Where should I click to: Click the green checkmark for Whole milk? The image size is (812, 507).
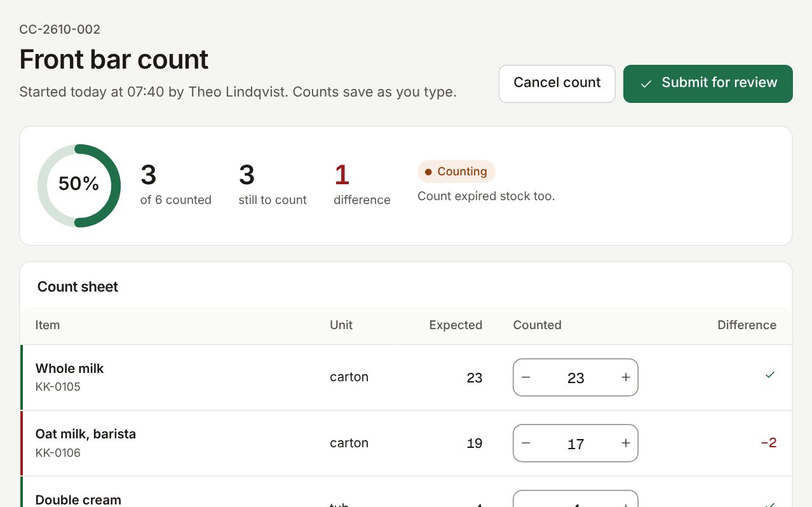[x=770, y=375]
